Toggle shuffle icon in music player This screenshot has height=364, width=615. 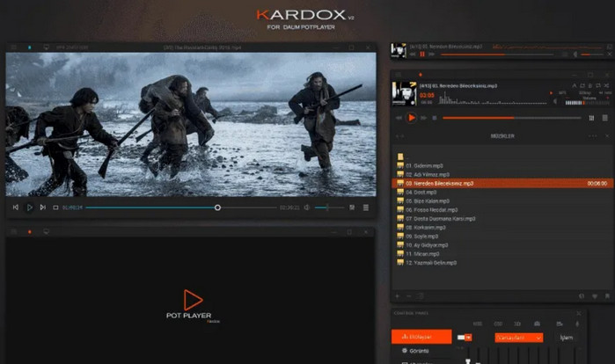(606, 85)
